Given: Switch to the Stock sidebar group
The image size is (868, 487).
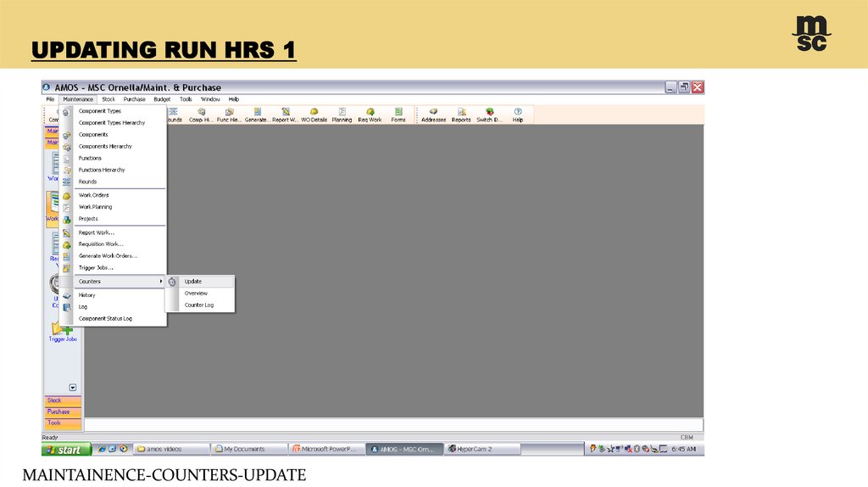Looking at the screenshot, I should (x=63, y=400).
